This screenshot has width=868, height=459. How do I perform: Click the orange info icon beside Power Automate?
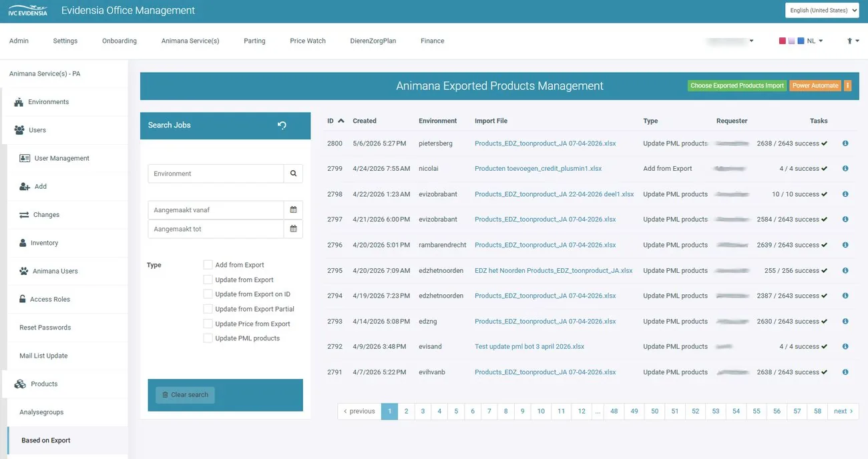(847, 85)
